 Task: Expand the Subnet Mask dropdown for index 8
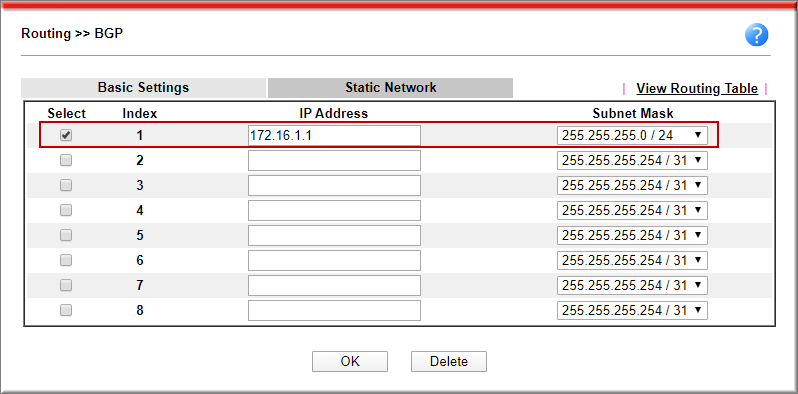coord(633,310)
